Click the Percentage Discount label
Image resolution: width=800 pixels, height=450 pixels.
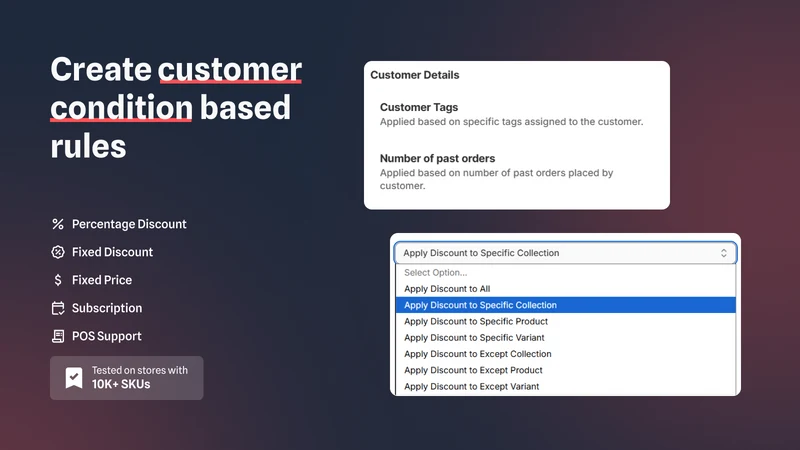point(129,224)
